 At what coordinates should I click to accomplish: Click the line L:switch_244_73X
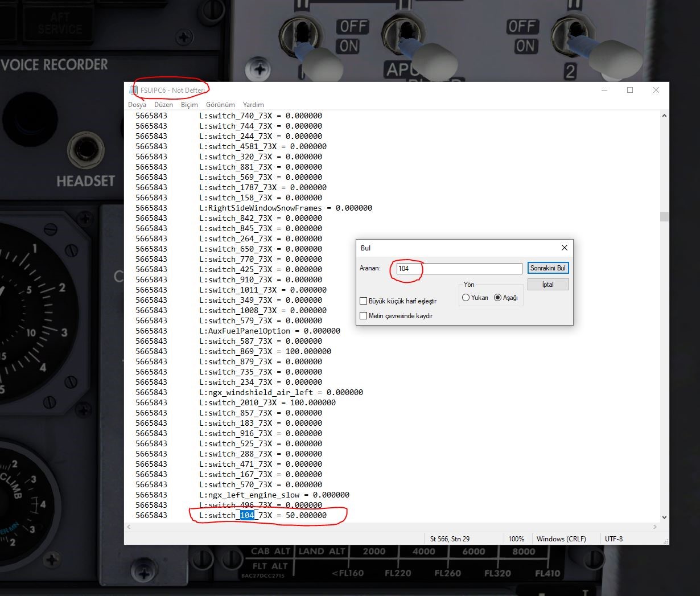pyautogui.click(x=261, y=136)
